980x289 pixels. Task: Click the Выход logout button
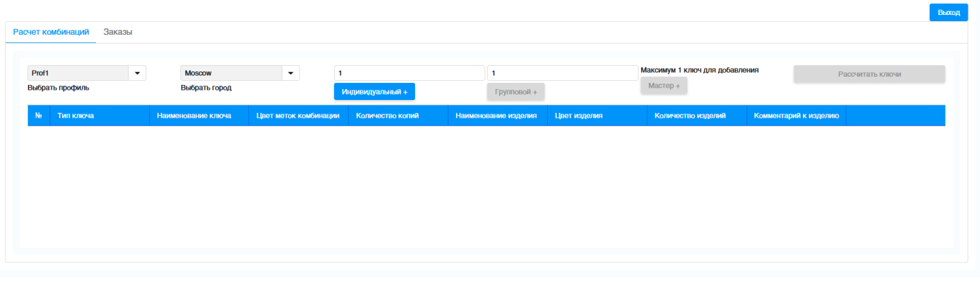click(x=948, y=12)
